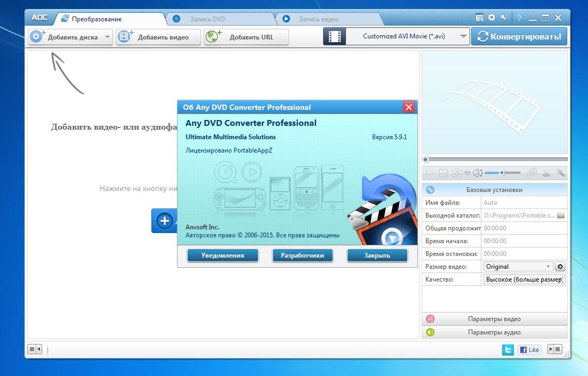This screenshot has width=588, height=376.
Task: Toggle left panel with bottom-left list button
Action: click(x=35, y=349)
